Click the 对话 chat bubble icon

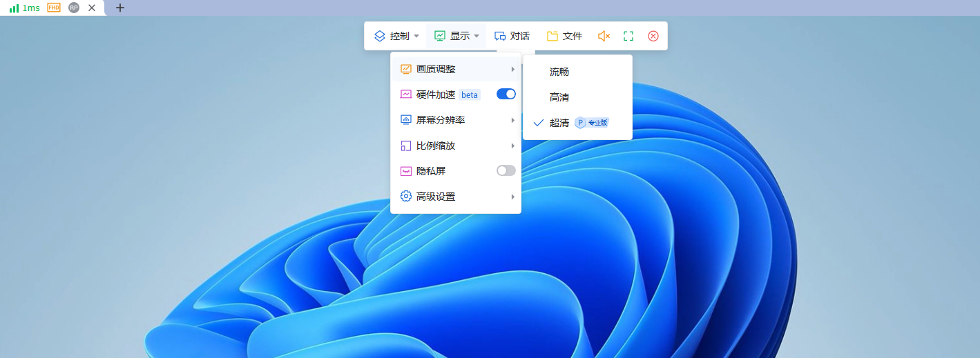pos(500,36)
